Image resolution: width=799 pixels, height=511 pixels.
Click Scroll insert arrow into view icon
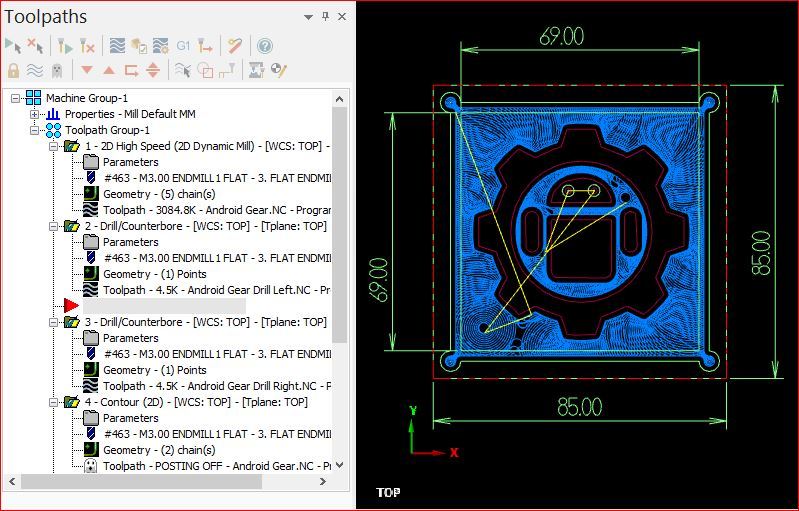point(153,70)
